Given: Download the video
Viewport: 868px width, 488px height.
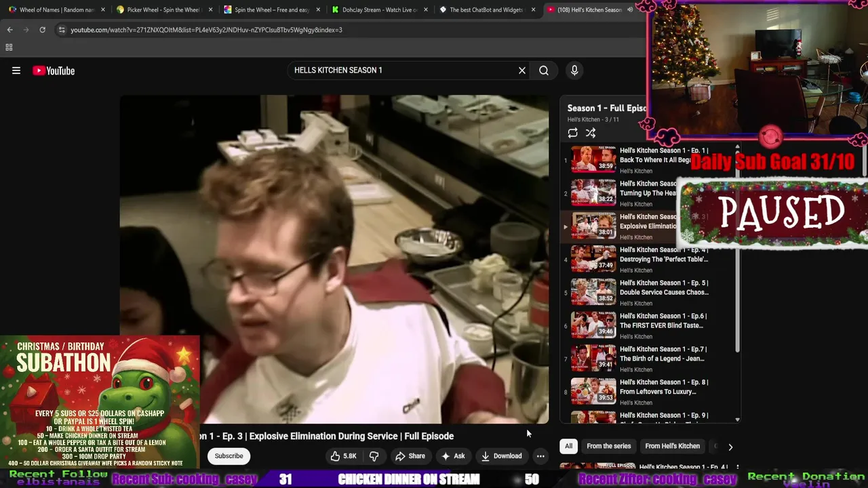Looking at the screenshot, I should click(x=502, y=456).
